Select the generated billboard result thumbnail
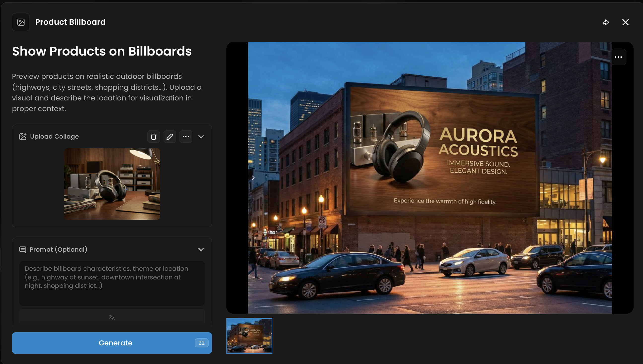 [x=249, y=336]
